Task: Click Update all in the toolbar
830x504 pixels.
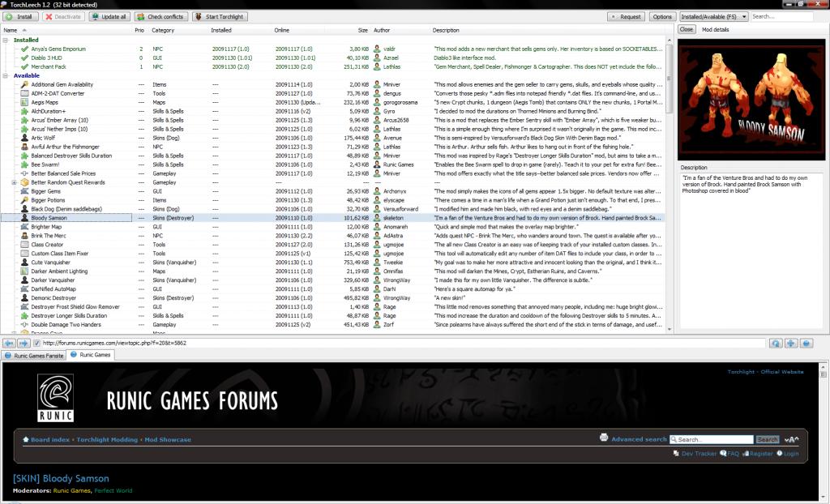Action: 109,16
